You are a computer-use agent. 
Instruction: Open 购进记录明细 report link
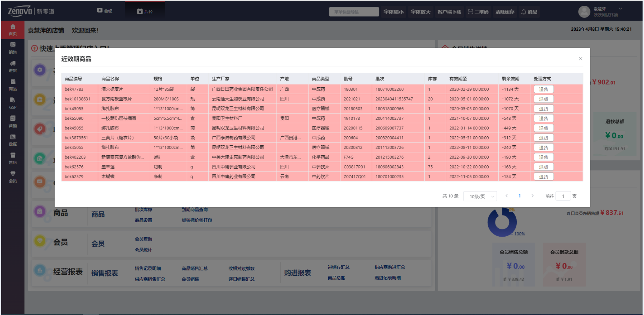click(x=388, y=278)
